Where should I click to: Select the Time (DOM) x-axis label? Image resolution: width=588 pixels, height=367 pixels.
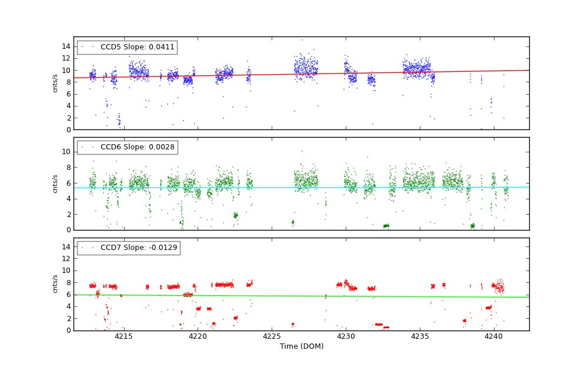click(x=301, y=346)
